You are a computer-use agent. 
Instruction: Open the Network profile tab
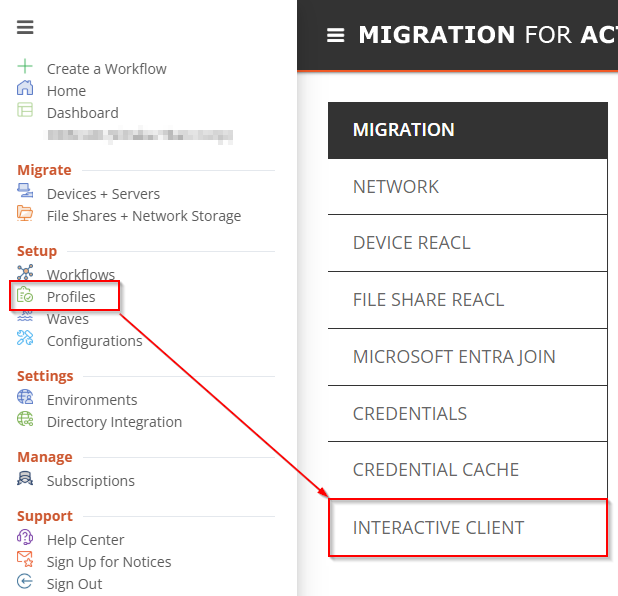pos(396,187)
